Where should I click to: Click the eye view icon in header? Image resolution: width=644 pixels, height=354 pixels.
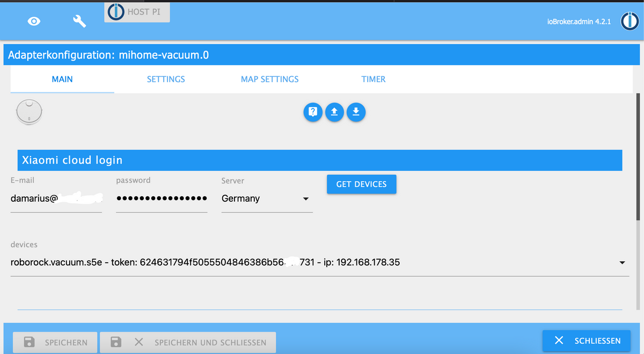[34, 21]
